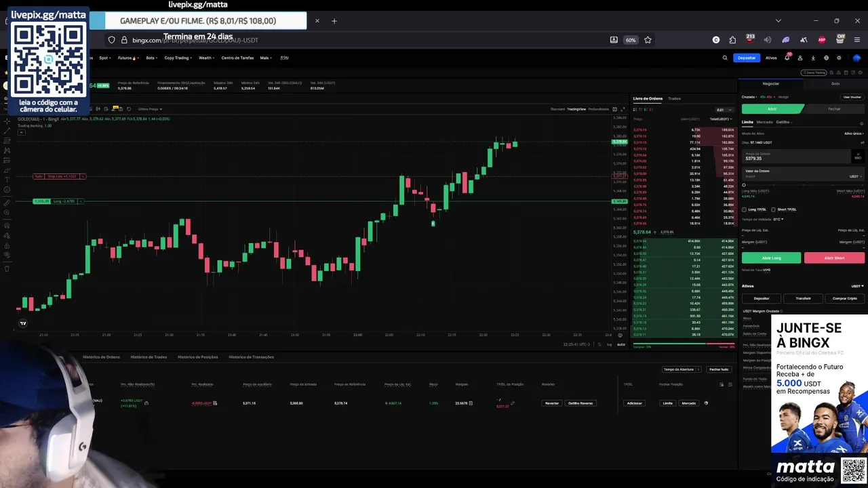The height and width of the screenshot is (488, 868).
Task: Open the Cruzada margin mode dropdown
Action: pyautogui.click(x=749, y=97)
